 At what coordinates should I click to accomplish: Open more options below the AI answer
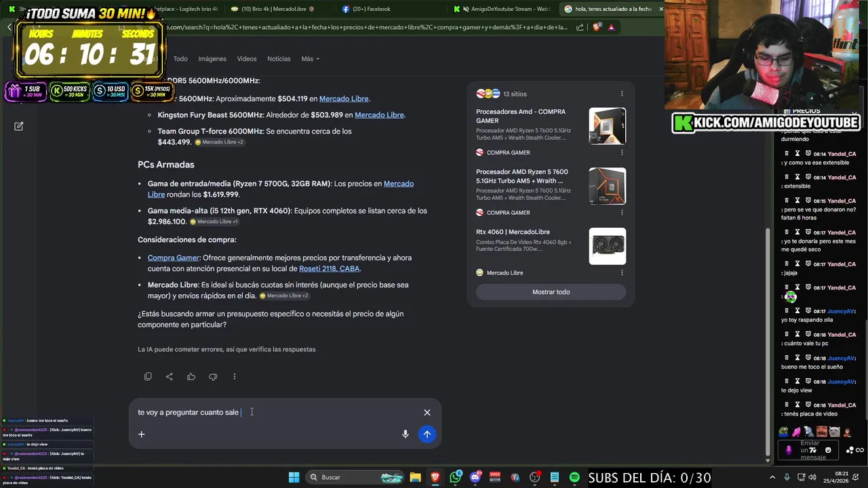tap(235, 377)
